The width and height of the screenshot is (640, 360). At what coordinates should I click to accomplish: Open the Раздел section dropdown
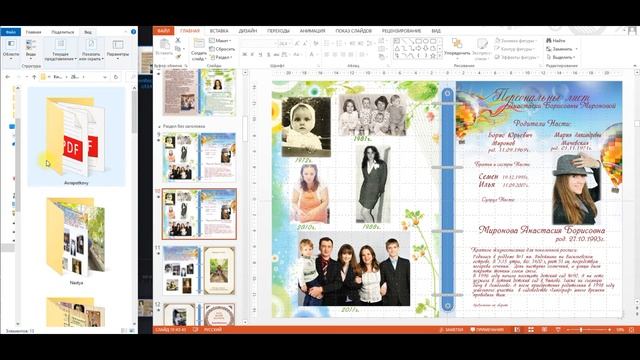[x=220, y=57]
